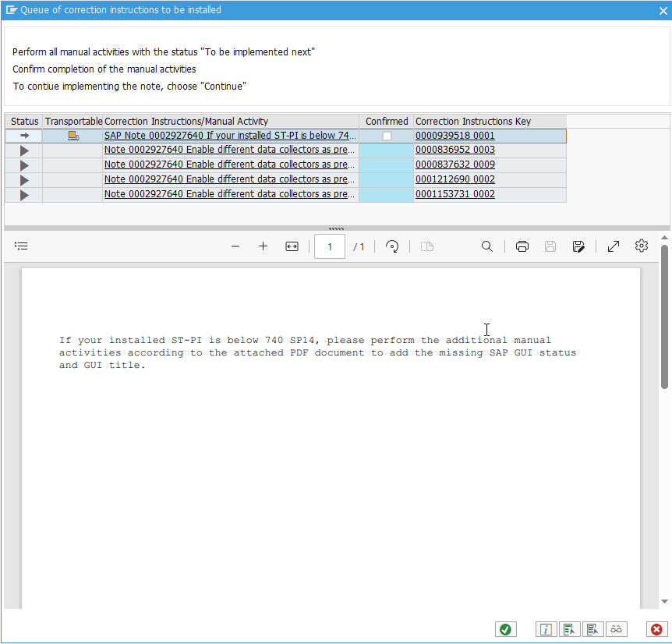Image resolution: width=672 pixels, height=644 pixels.
Task: Open correction instructions key 0000939518 0001
Action: point(454,136)
